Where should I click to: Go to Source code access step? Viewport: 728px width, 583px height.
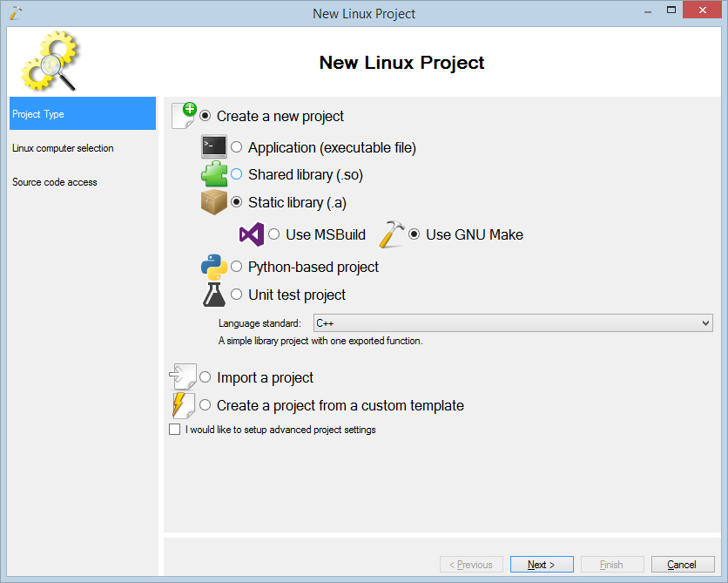tap(55, 182)
